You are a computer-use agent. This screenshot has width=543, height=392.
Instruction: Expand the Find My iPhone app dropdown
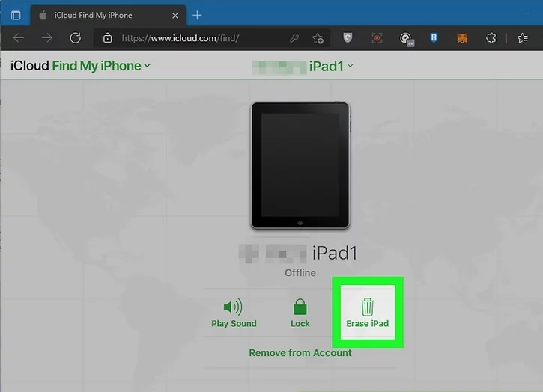coord(147,66)
